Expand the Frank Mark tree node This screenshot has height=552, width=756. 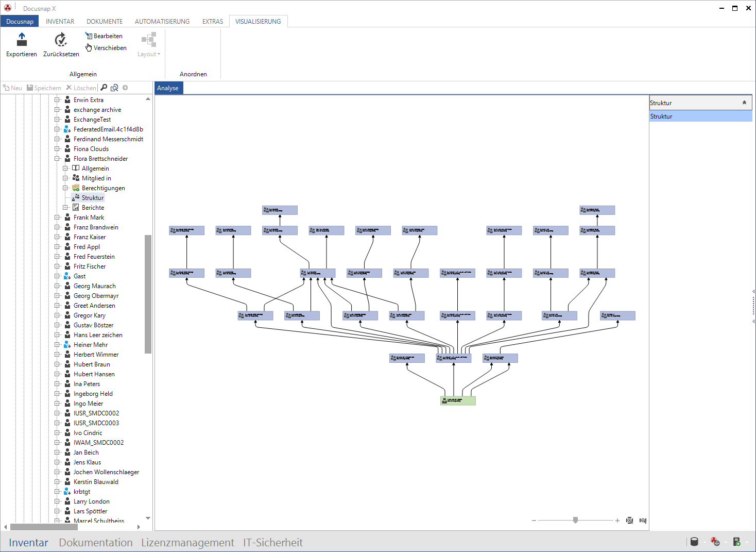tap(57, 218)
